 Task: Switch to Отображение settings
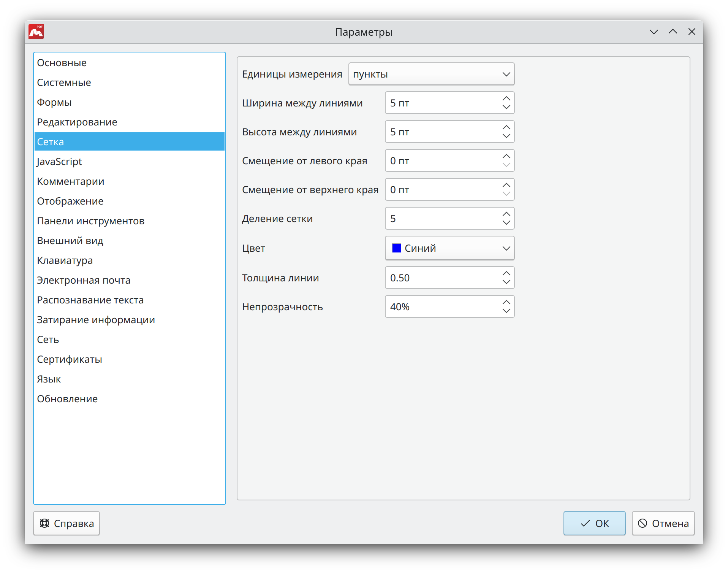[x=129, y=201]
